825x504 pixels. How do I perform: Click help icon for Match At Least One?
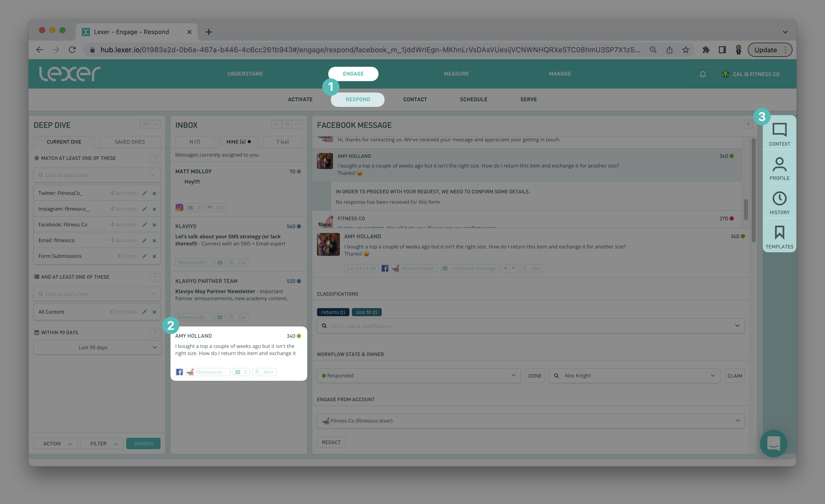coord(155,159)
